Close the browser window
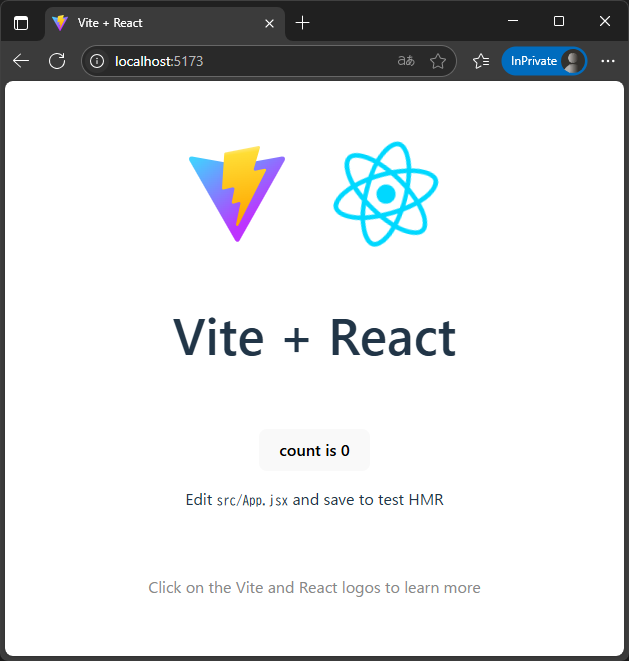Image resolution: width=629 pixels, height=661 pixels. point(605,21)
